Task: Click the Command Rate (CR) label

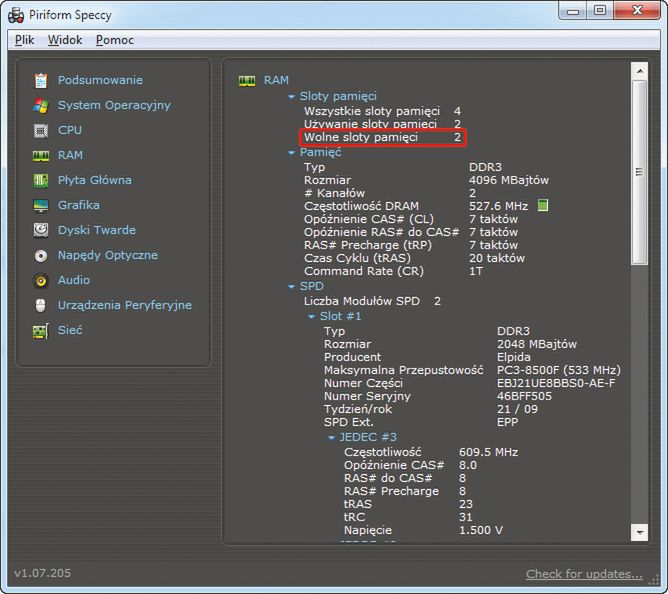Action: (x=364, y=271)
